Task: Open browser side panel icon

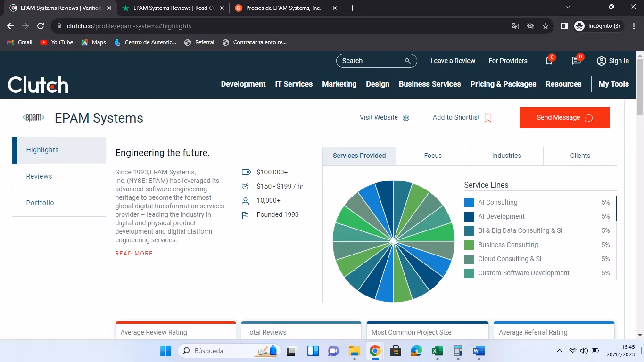Action: (x=564, y=26)
